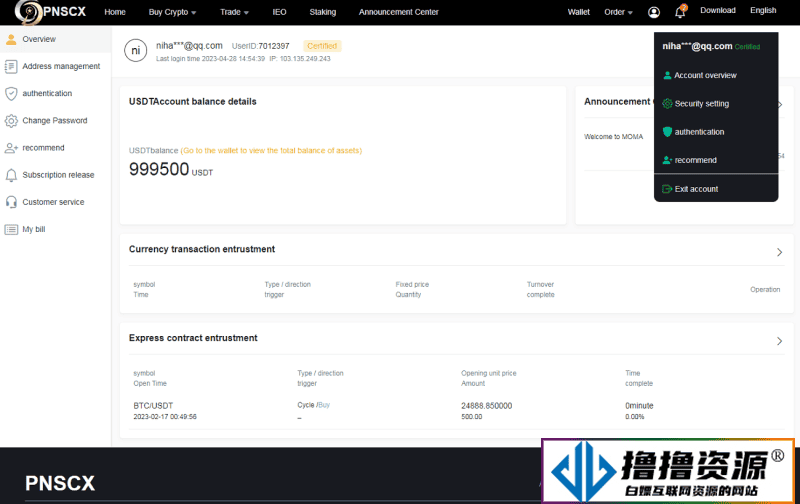Expand the Buy Crypto dropdown
800x504 pixels.
172,12
